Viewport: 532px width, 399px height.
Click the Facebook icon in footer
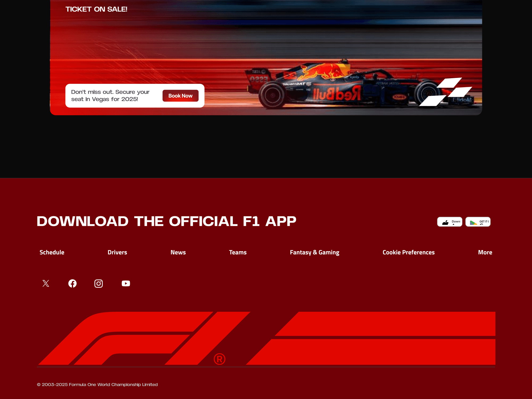[x=72, y=283]
